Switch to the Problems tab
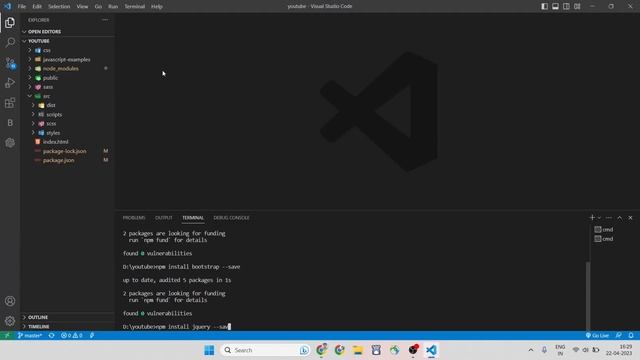This screenshot has height=360, width=640. (x=134, y=218)
